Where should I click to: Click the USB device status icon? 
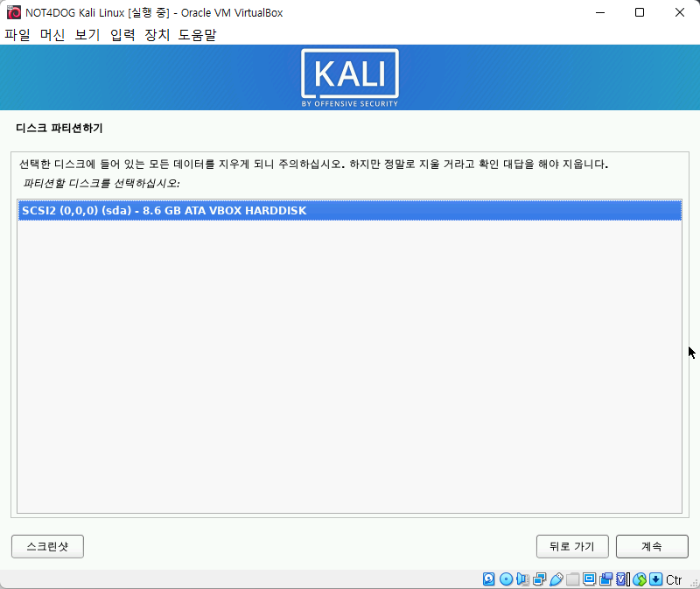coord(556,579)
